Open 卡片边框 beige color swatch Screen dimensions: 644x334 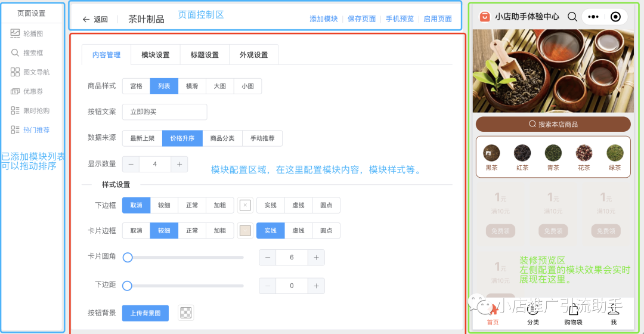(245, 230)
